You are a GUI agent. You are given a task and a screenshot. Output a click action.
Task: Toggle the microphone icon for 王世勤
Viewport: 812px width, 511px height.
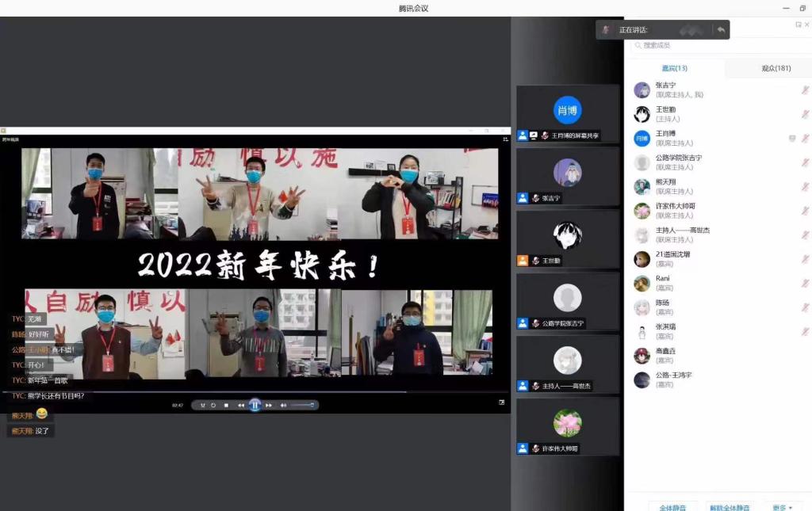click(x=805, y=114)
